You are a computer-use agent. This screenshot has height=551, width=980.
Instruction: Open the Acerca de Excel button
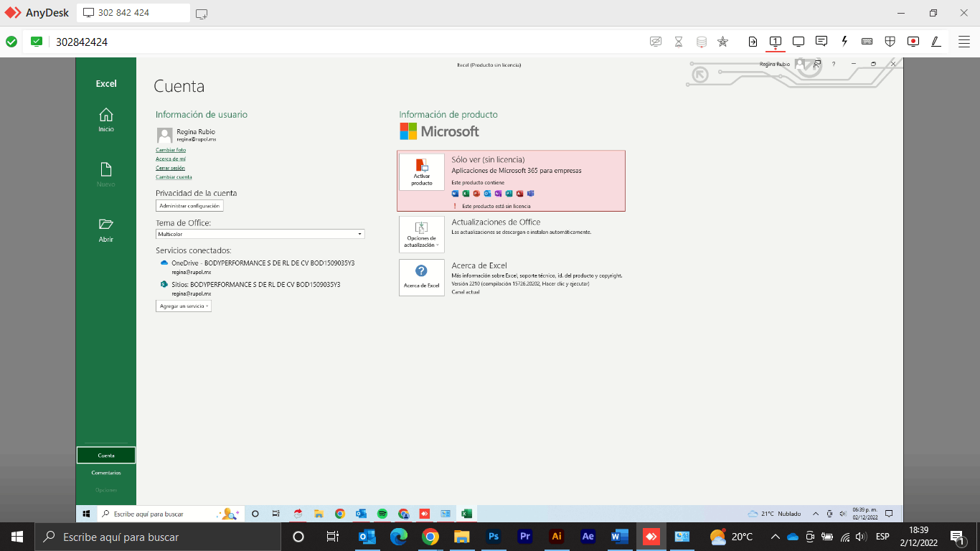point(422,278)
